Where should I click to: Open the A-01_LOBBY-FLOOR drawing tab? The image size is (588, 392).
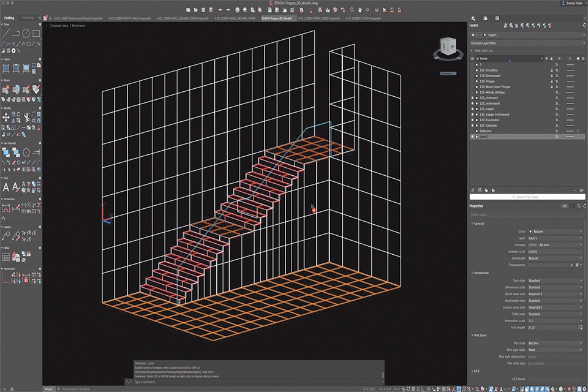(x=363, y=18)
